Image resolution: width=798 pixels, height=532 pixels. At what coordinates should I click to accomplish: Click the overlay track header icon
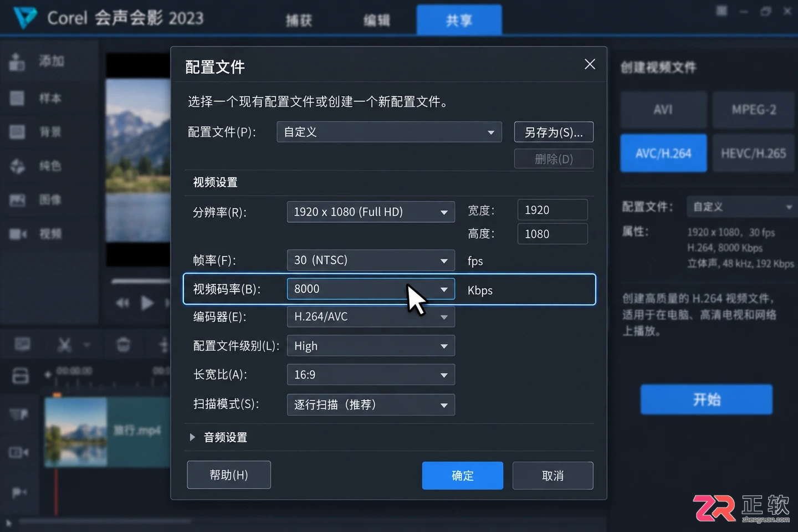[18, 453]
